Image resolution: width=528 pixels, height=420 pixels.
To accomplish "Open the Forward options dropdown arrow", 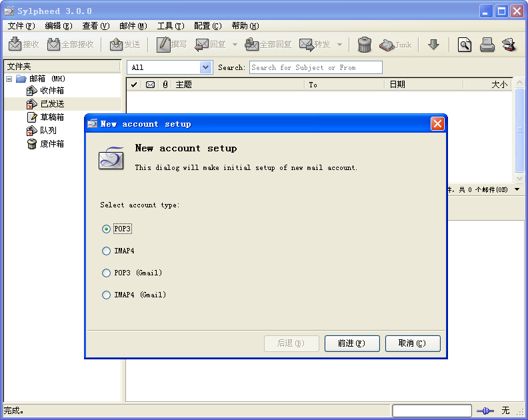I will click(x=339, y=45).
